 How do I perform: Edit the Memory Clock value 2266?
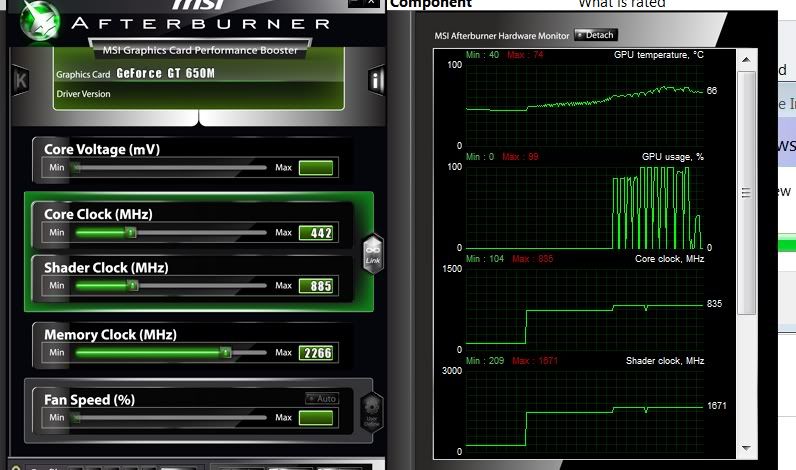316,353
